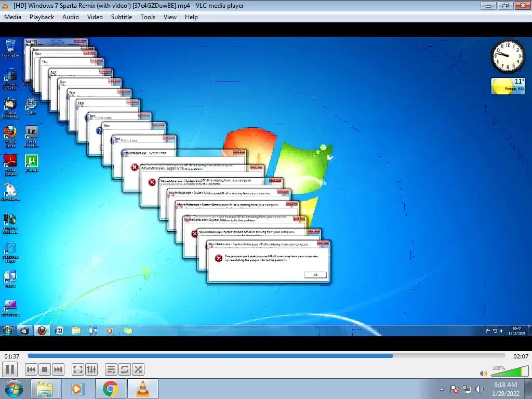
Task: Toggle remaining time display 02:07
Action: point(521,356)
